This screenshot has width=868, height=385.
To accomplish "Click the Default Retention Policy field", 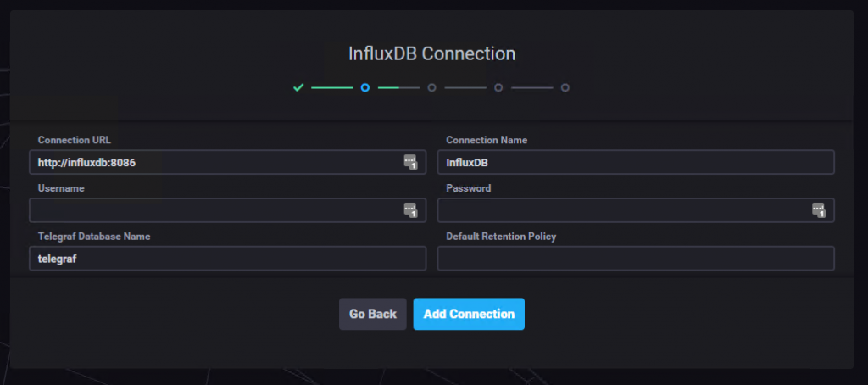I will tap(636, 259).
